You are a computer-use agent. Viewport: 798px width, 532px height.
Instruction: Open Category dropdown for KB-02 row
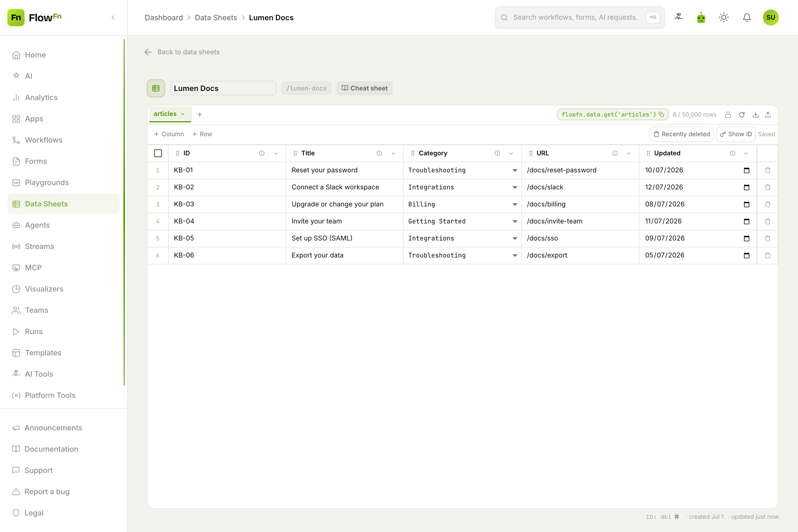(515, 187)
